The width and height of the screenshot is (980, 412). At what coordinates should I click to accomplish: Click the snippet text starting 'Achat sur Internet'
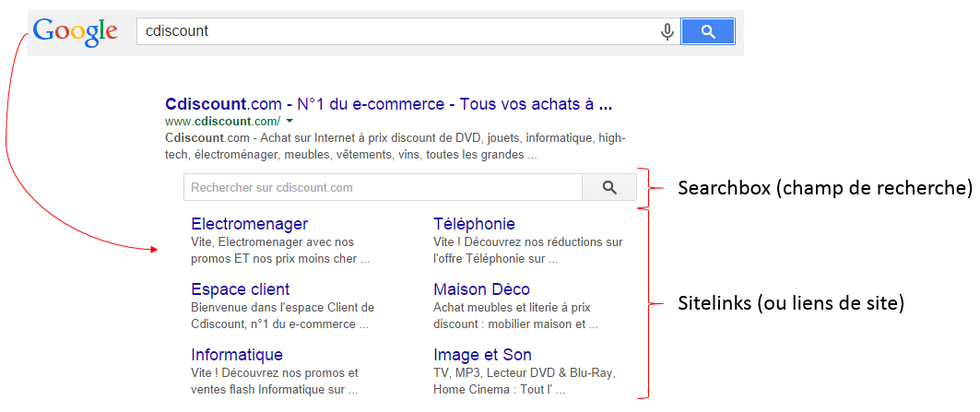395,146
